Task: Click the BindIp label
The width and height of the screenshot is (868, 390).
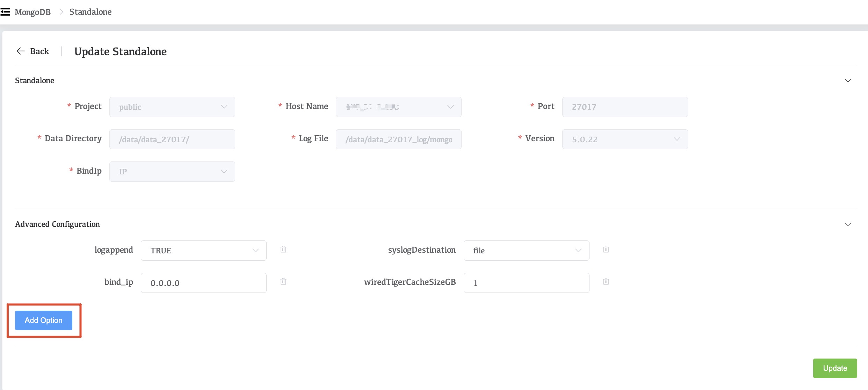Action: coord(89,171)
